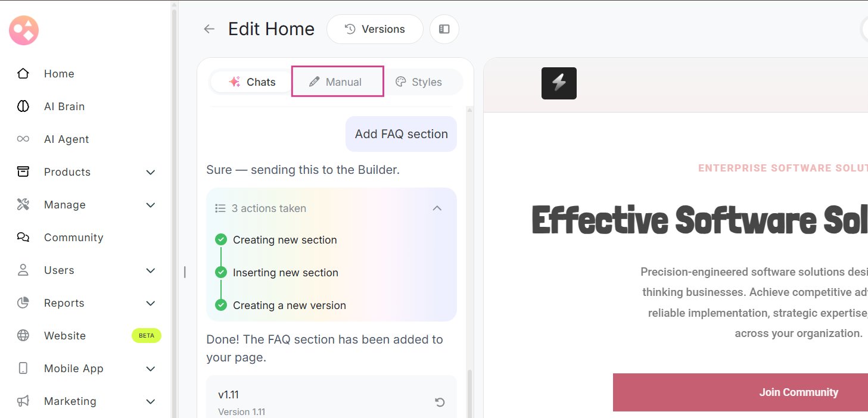Select the Chats tab
Image resolution: width=868 pixels, height=418 pixels.
252,82
